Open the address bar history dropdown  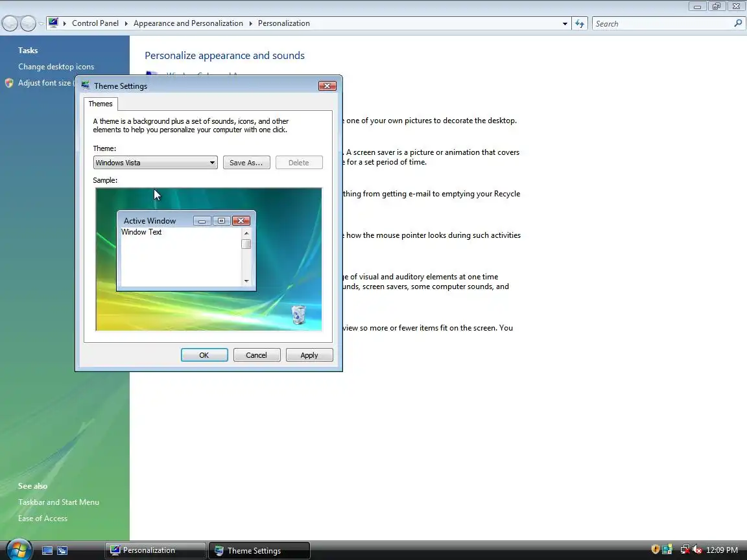point(565,23)
